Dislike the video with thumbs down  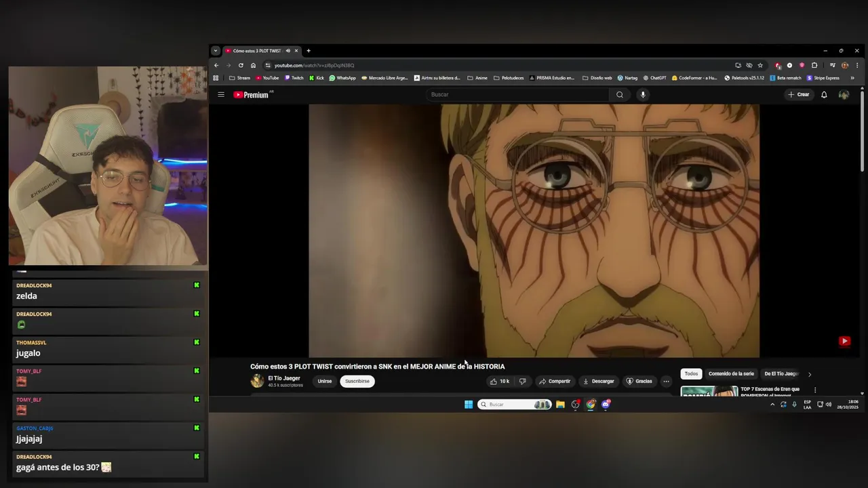(x=522, y=381)
